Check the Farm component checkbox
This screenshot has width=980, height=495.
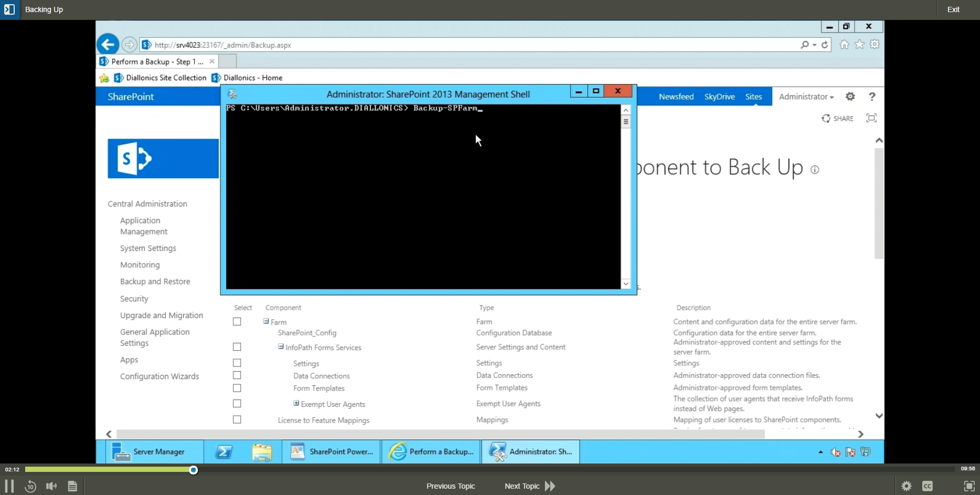(237, 321)
